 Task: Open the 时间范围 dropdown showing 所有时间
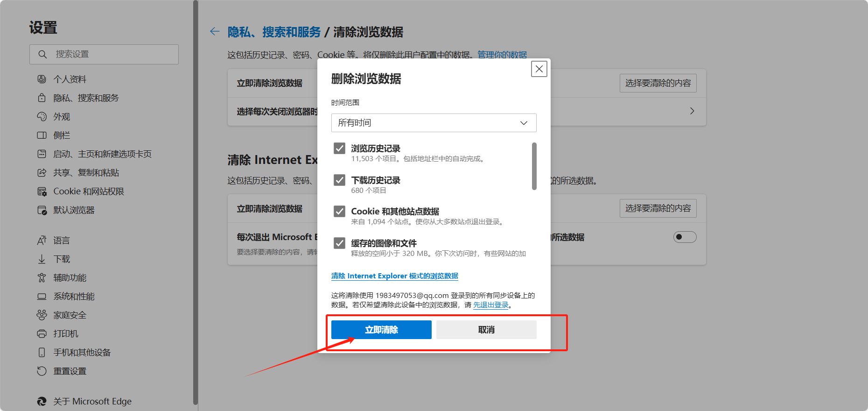pyautogui.click(x=434, y=123)
